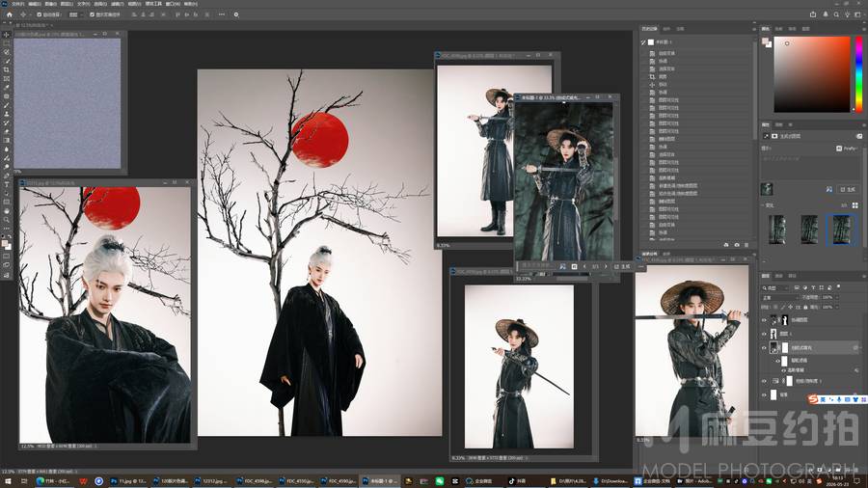Screen dimensions: 868x488
Task: Open the options bar gear settings icon
Action: pyautogui.click(x=236, y=14)
